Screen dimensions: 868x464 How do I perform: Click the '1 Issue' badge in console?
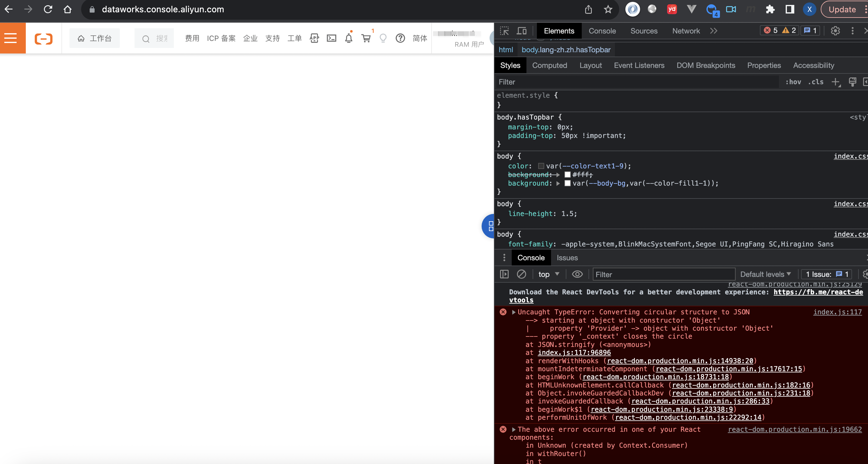(826, 274)
